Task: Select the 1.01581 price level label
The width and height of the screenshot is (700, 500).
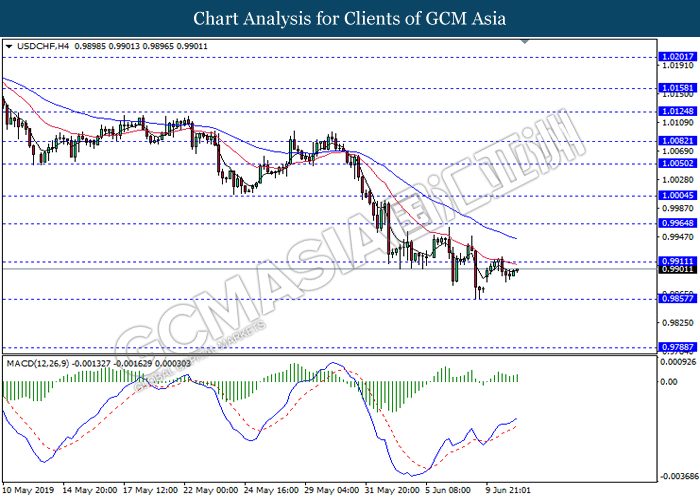Action: (677, 88)
